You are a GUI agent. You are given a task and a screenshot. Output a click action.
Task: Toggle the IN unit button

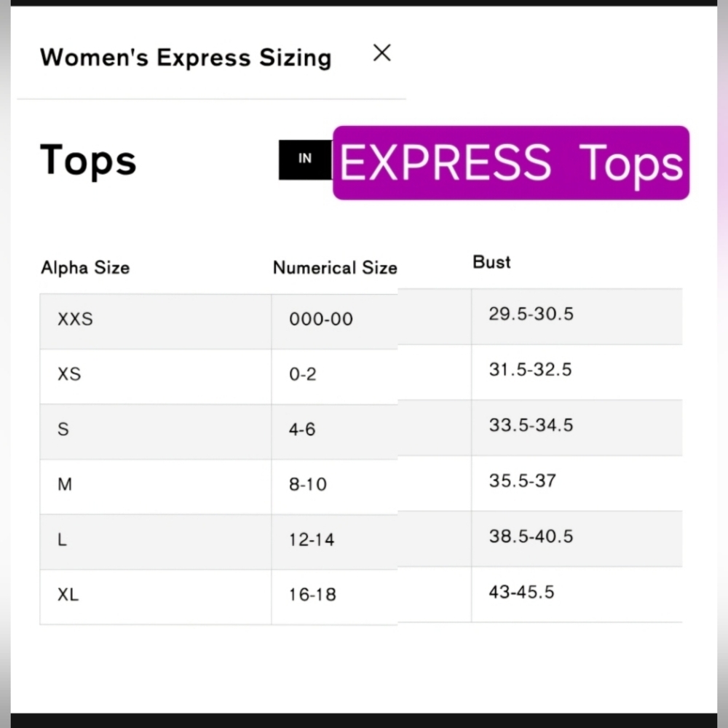tap(305, 159)
